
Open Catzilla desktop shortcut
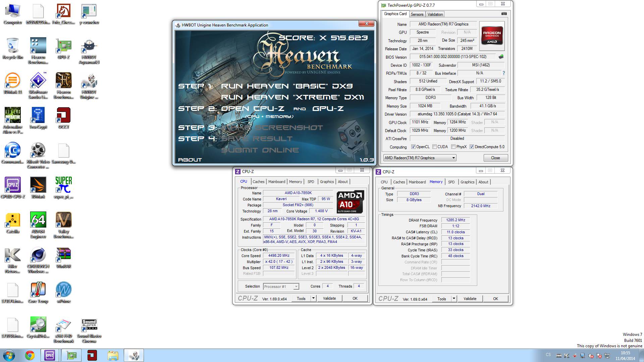pos(13,223)
